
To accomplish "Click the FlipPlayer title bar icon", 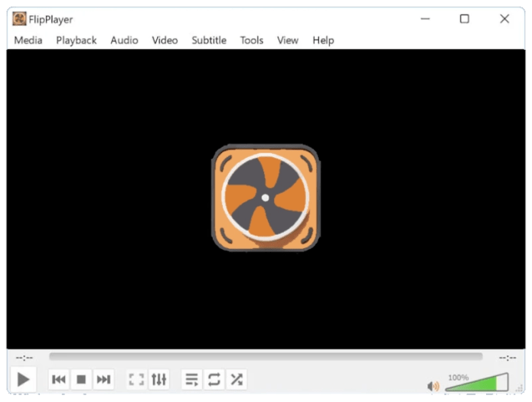I will coord(19,18).
